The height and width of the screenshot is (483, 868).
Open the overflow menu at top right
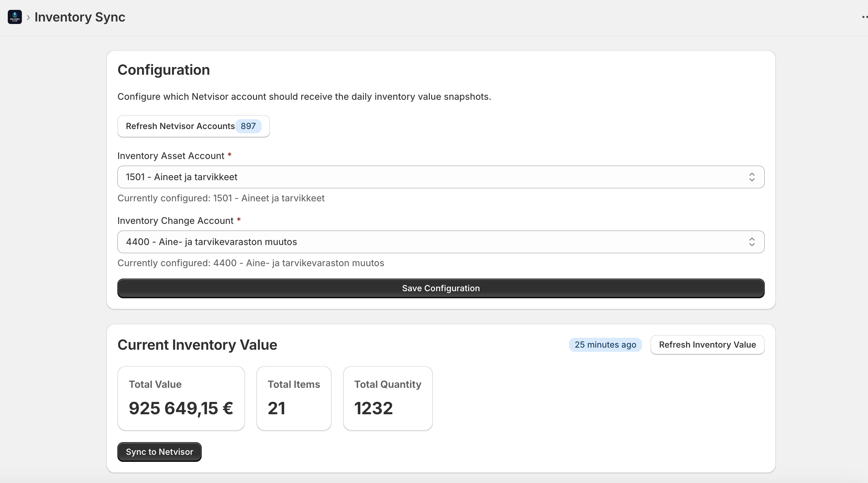pyautogui.click(x=863, y=17)
